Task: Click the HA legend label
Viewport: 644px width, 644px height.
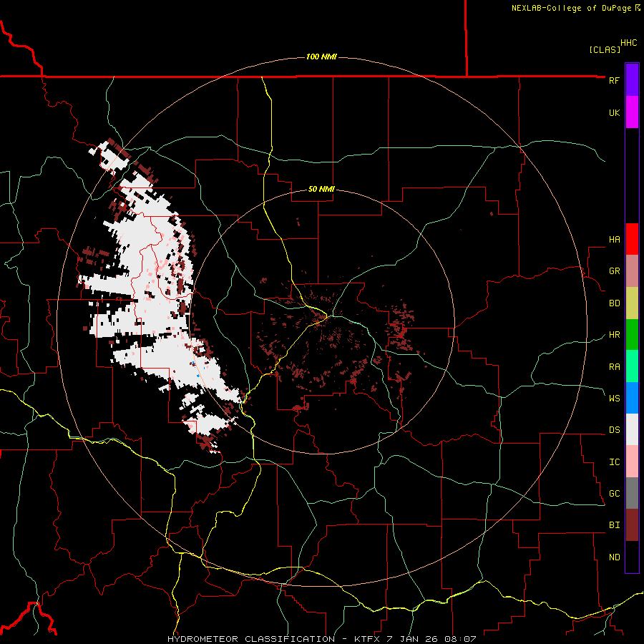Action: [x=614, y=240]
